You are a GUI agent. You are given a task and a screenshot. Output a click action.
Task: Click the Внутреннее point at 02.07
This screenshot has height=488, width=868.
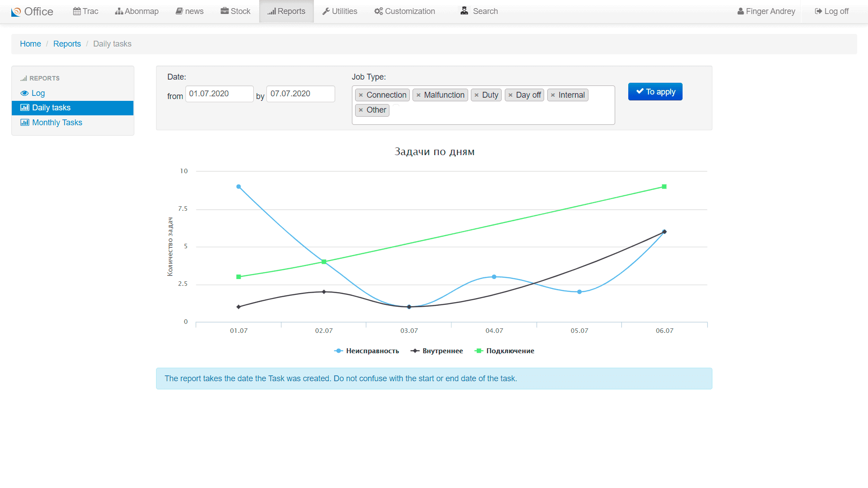click(324, 292)
